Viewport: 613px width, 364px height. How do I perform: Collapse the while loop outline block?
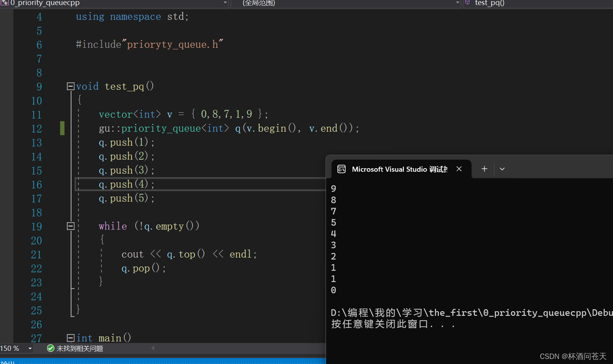(x=71, y=226)
